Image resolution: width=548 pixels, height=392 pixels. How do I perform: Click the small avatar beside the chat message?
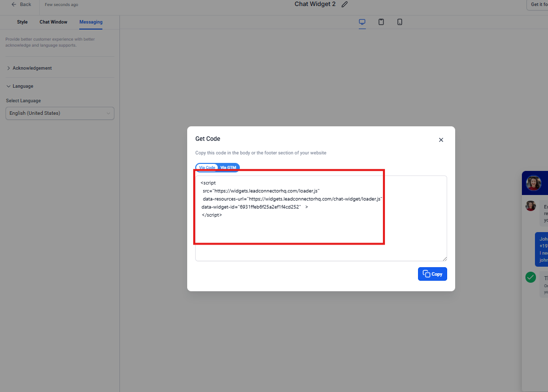pos(530,206)
